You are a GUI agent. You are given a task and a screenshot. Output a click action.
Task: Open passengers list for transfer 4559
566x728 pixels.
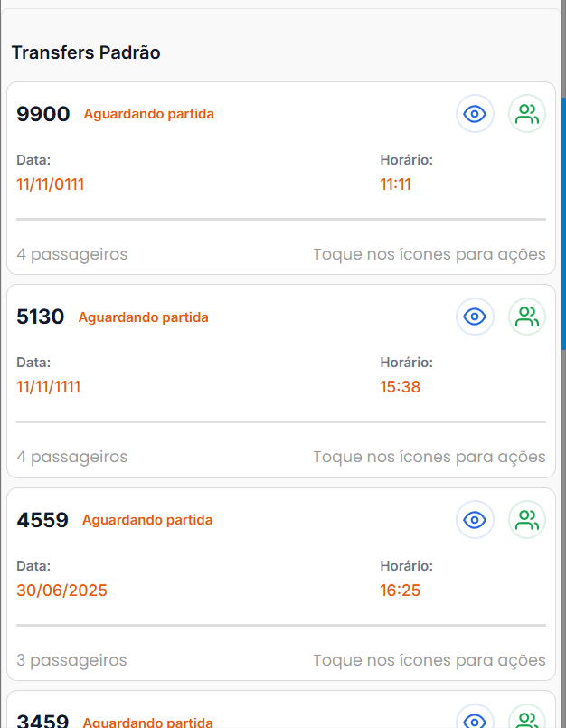527,520
